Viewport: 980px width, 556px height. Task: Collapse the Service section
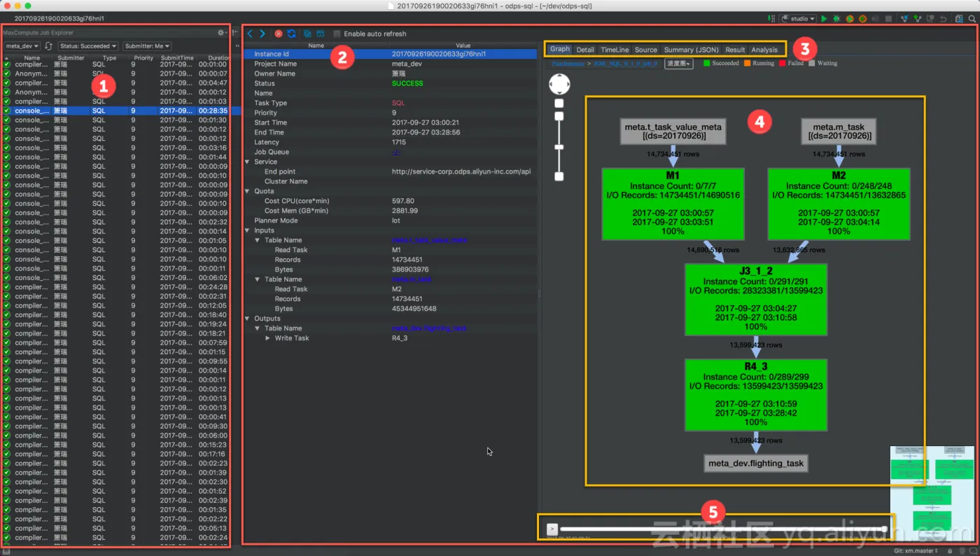(x=247, y=162)
